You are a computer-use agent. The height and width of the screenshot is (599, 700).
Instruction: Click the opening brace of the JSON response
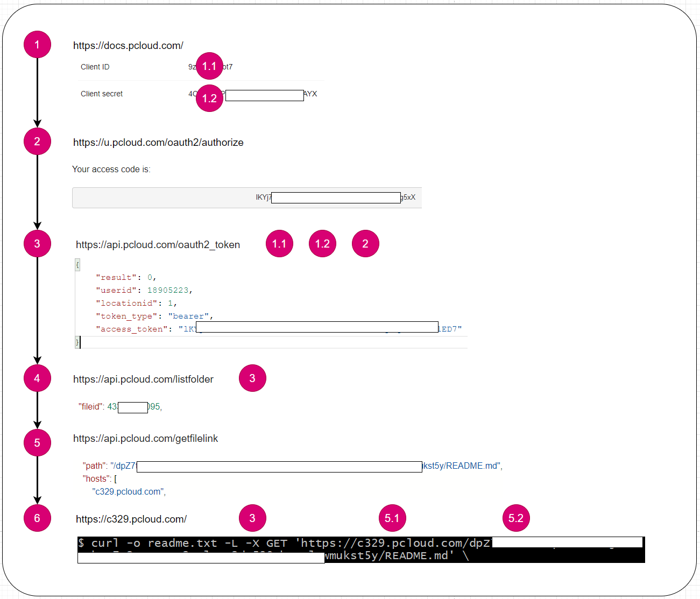click(x=77, y=265)
